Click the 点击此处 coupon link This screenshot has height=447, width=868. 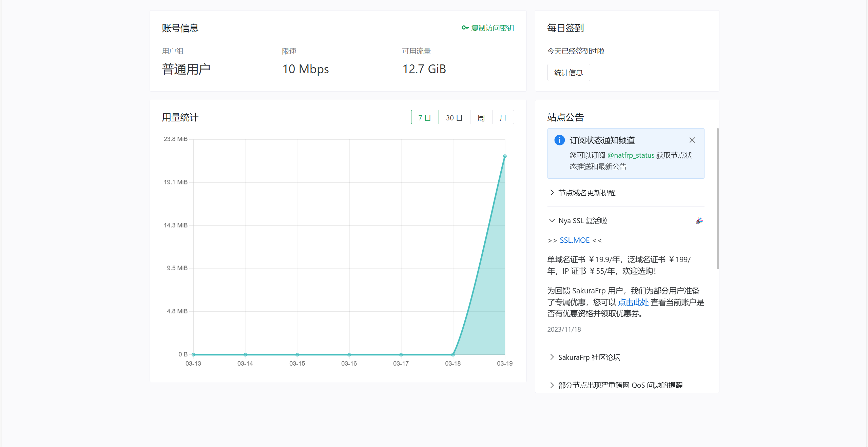pyautogui.click(x=633, y=302)
